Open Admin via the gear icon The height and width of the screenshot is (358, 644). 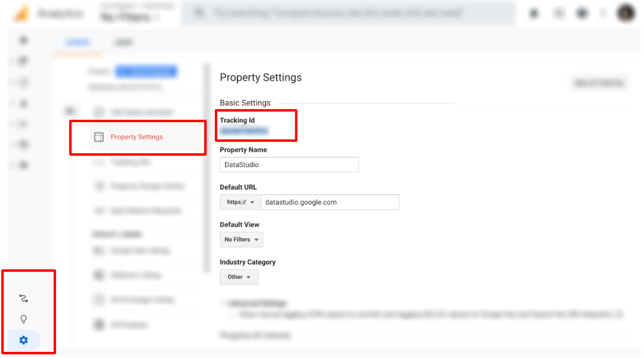24,340
